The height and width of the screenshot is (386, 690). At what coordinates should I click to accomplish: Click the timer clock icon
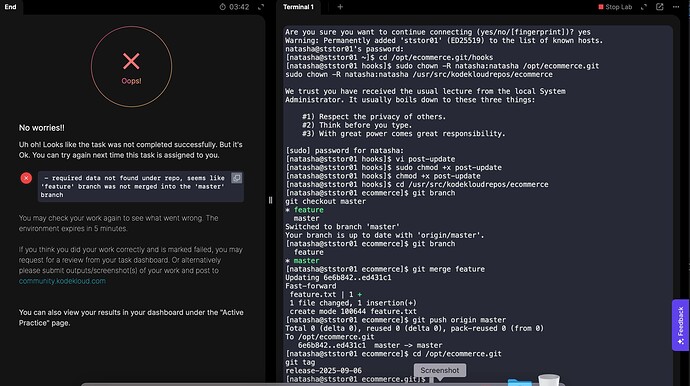tap(223, 7)
